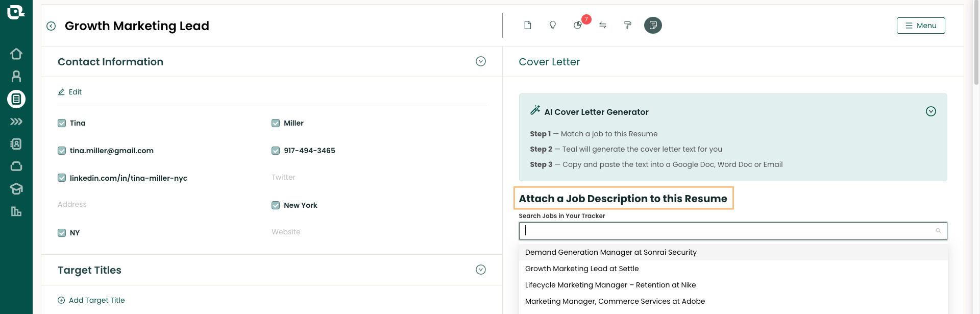Image resolution: width=980 pixels, height=314 pixels.
Task: Open the lightbulb suggestions icon
Action: pos(552,25)
